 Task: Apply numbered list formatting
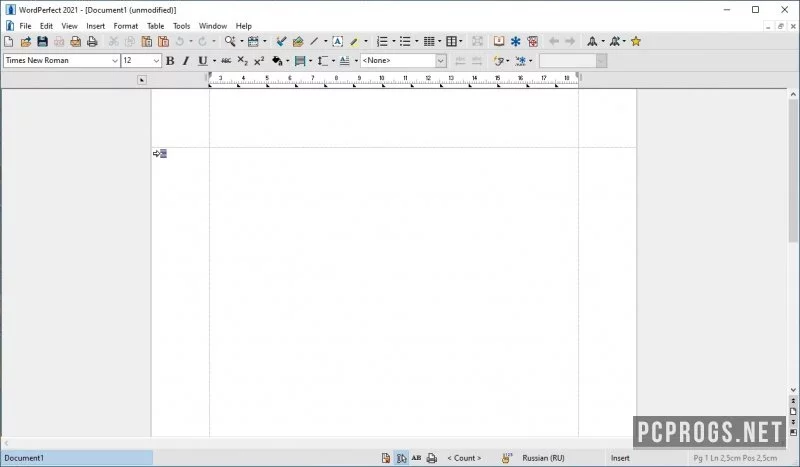pyautogui.click(x=382, y=42)
